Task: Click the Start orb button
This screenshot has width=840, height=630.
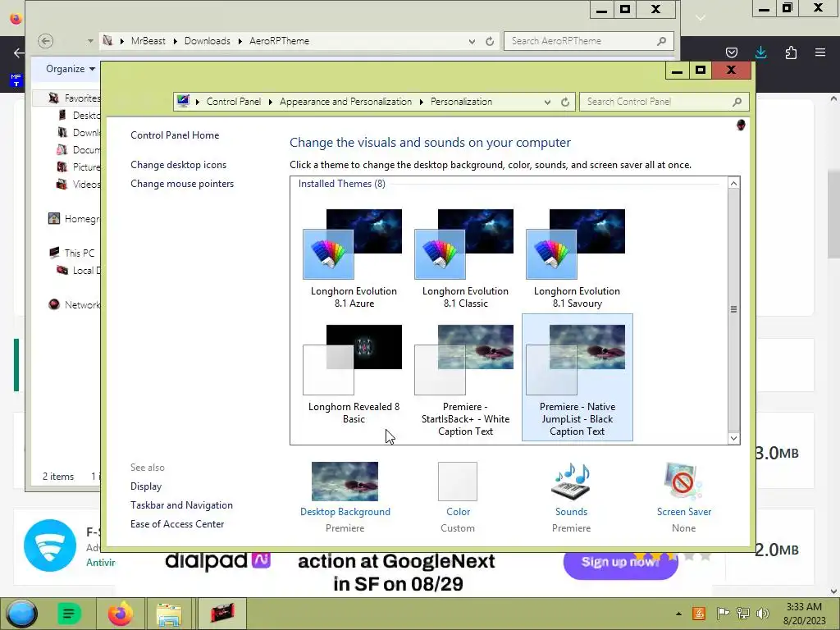Action: point(22,614)
